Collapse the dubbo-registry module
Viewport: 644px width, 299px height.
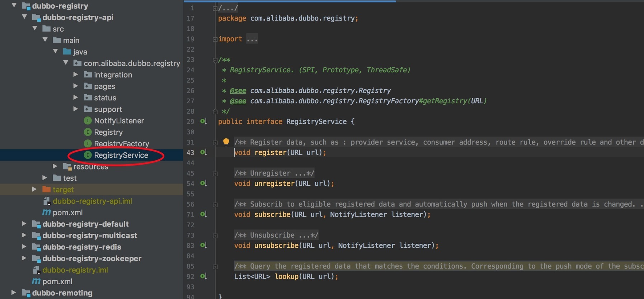(x=14, y=5)
